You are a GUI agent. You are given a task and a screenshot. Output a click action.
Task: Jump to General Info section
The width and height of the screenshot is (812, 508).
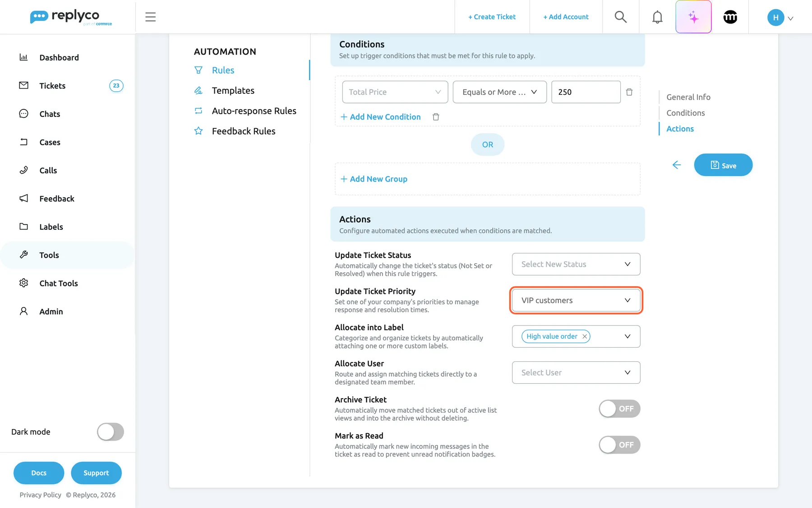pos(688,97)
